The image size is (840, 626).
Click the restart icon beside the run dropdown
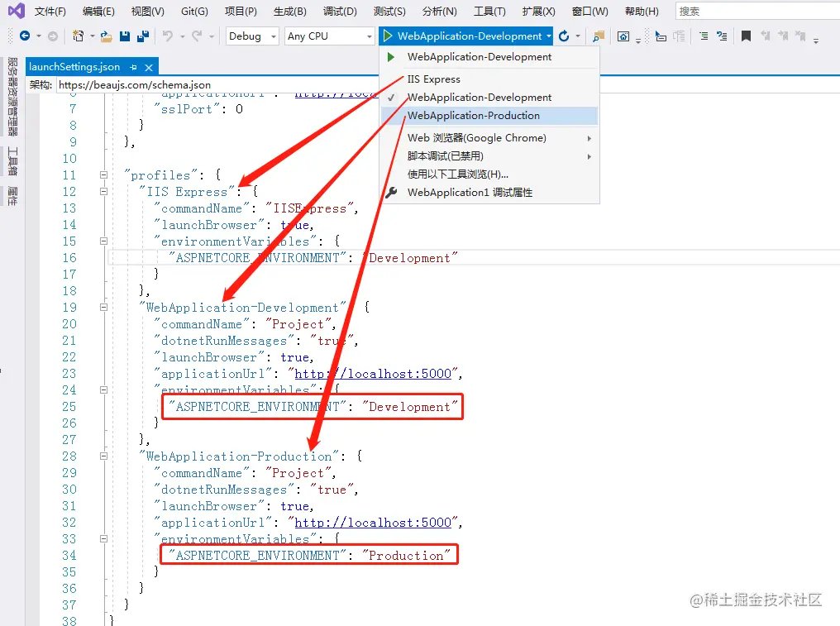(564, 36)
